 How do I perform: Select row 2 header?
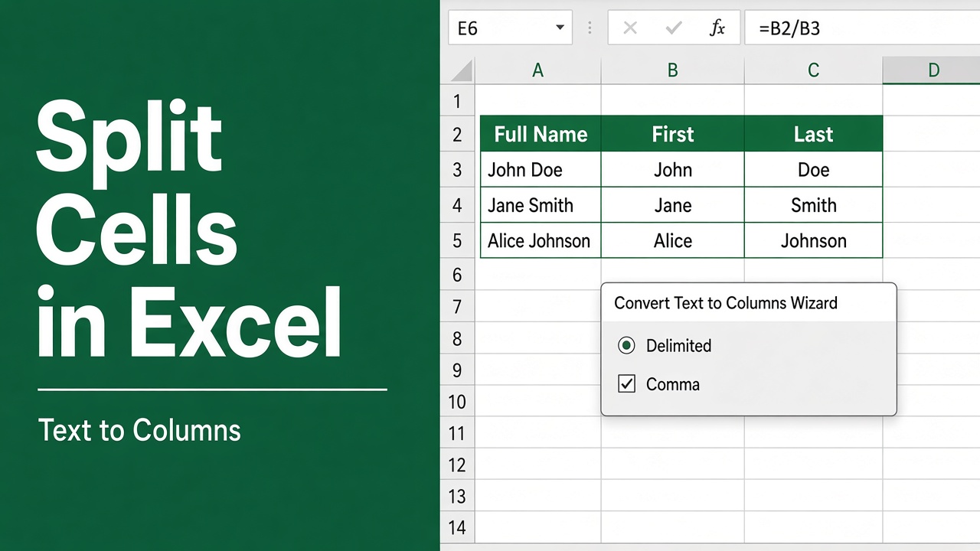pyautogui.click(x=458, y=134)
